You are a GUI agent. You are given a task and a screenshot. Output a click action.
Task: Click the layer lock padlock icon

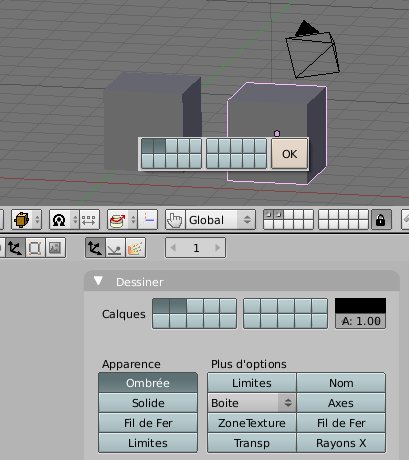point(381,220)
